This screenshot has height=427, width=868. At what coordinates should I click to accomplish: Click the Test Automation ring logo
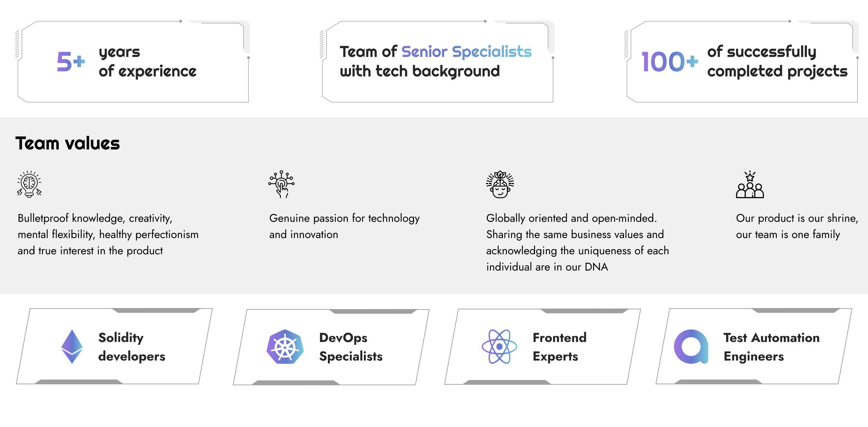[691, 347]
